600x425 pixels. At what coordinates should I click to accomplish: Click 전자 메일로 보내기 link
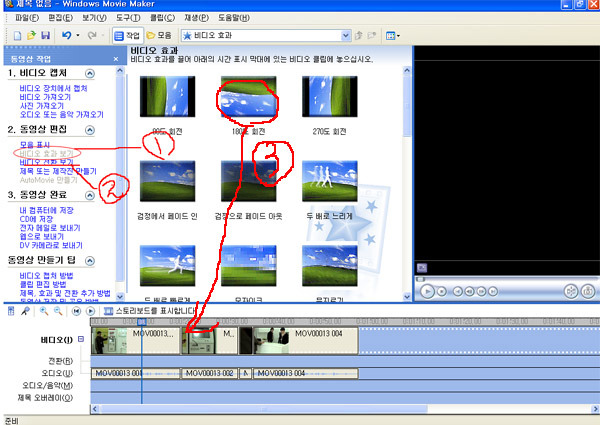tap(50, 228)
